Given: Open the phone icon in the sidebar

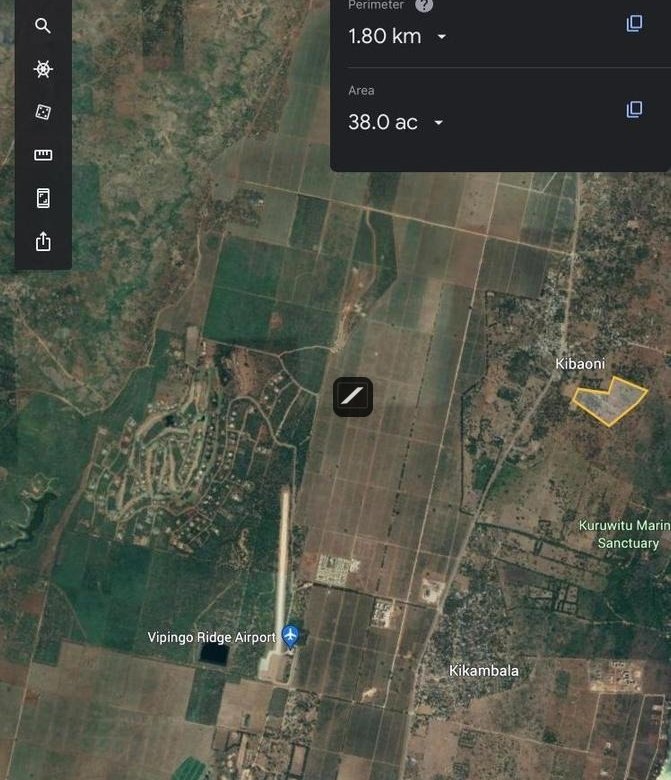Looking at the screenshot, I should click(43, 198).
